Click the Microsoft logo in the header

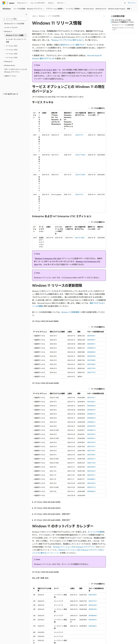(x=4, y=3)
